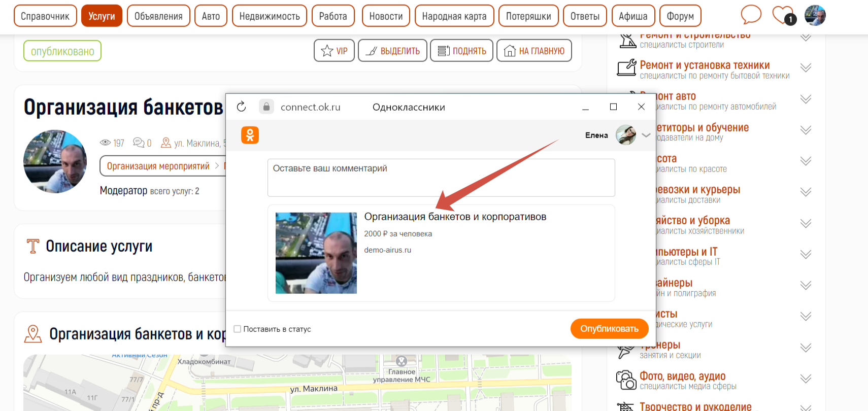Click the user avatar in top navigation
Viewport: 868px width, 411px height.
[815, 15]
